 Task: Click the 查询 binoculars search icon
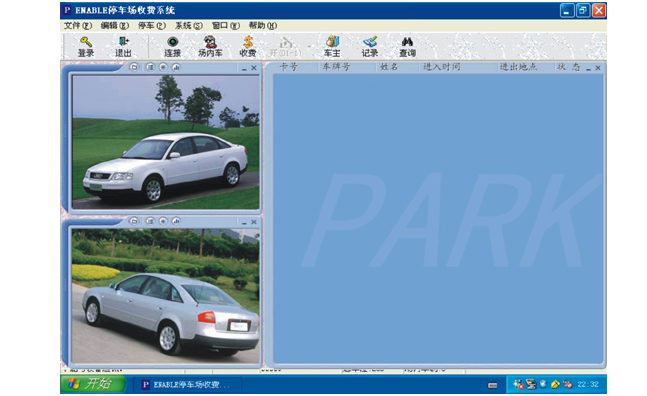click(x=407, y=46)
